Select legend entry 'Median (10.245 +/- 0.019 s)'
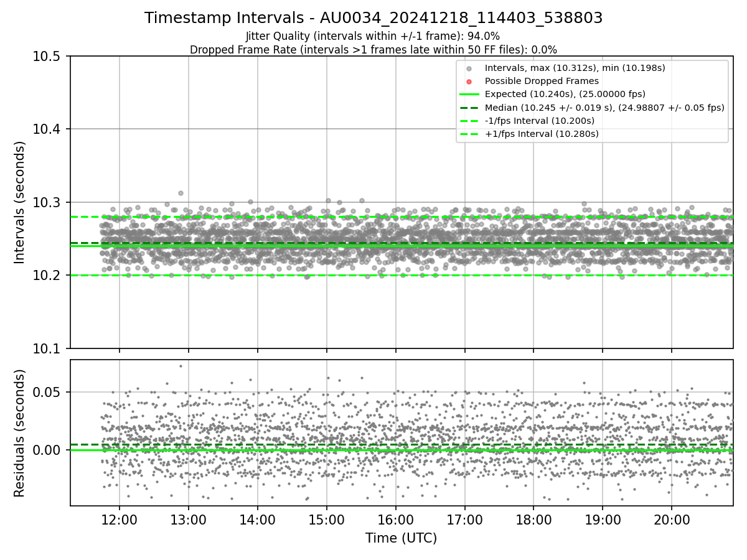This screenshot has height=560, width=747. pyautogui.click(x=604, y=107)
